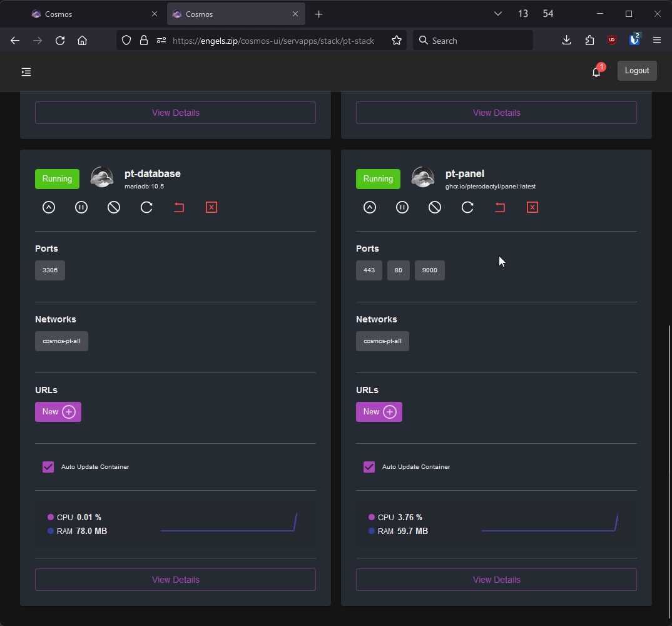
Task: Open the Bitwarden extension
Action: point(634,40)
